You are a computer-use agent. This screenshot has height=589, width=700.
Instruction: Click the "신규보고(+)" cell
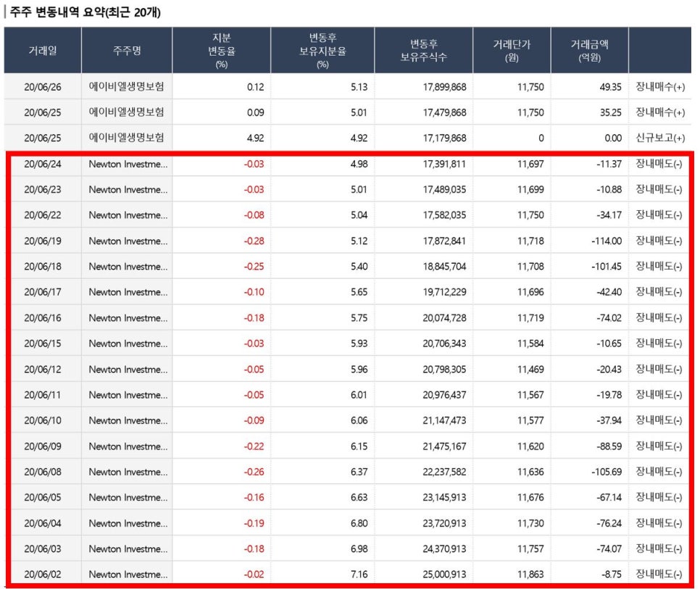coord(660,138)
